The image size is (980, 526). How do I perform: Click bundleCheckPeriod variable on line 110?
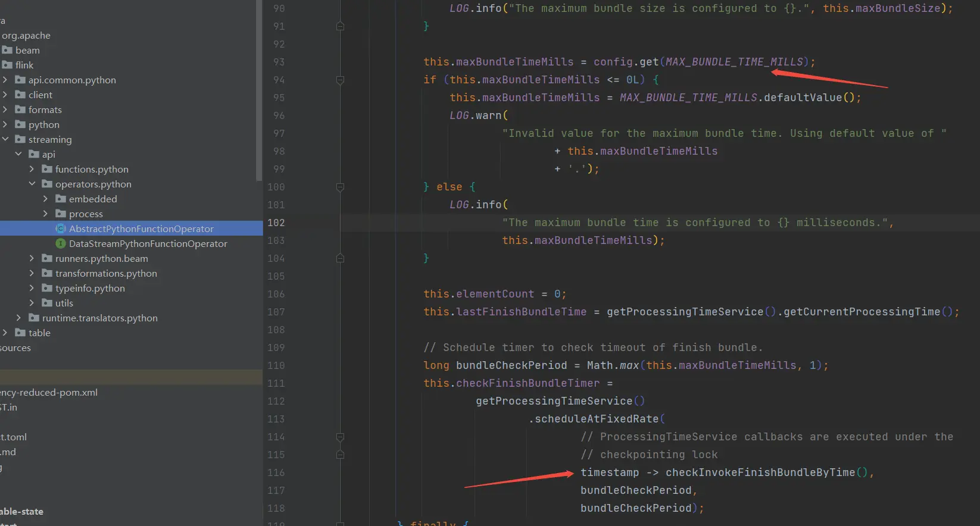click(511, 365)
